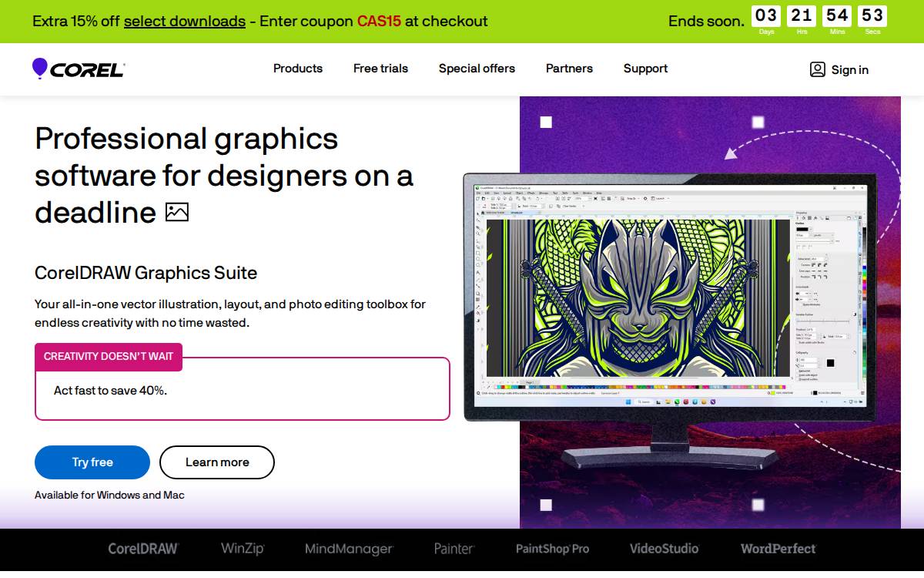The width and height of the screenshot is (924, 578).
Task: Open the MindManager brand link
Action: [349, 549]
